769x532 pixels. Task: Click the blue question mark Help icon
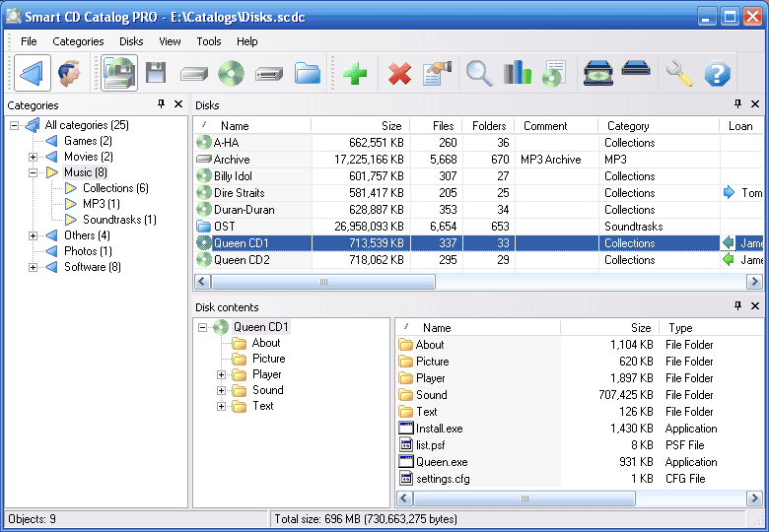click(717, 73)
